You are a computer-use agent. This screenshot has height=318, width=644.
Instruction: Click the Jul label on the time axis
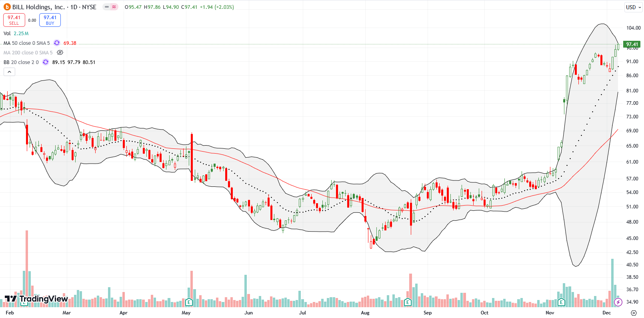point(302,313)
